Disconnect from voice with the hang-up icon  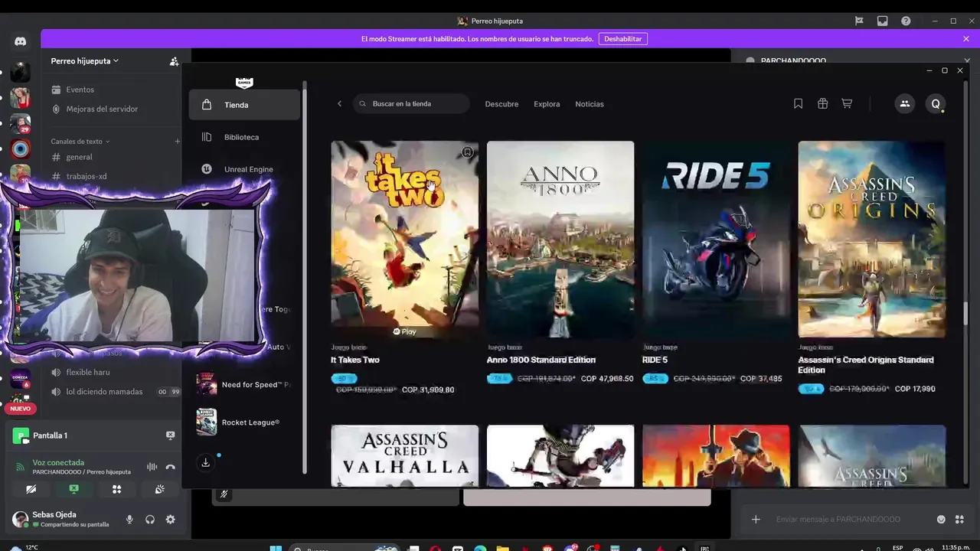tap(170, 467)
